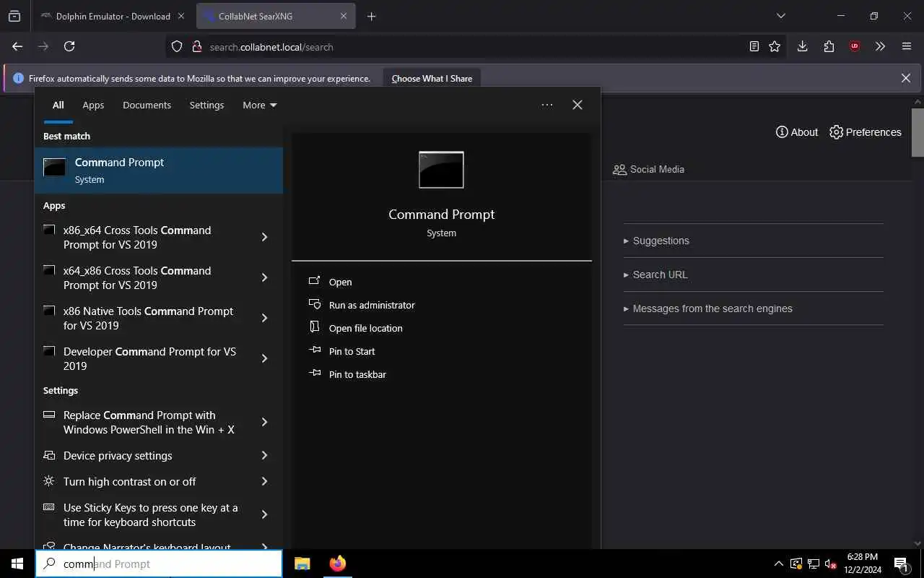
Task: Open the Firefox downloads panel
Action: coord(802,46)
